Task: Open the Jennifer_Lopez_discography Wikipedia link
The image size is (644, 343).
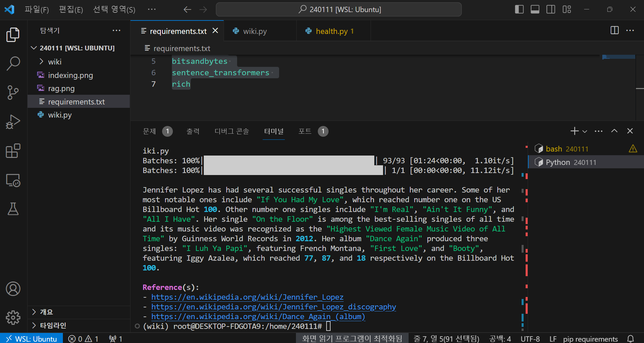Action: coord(273,307)
